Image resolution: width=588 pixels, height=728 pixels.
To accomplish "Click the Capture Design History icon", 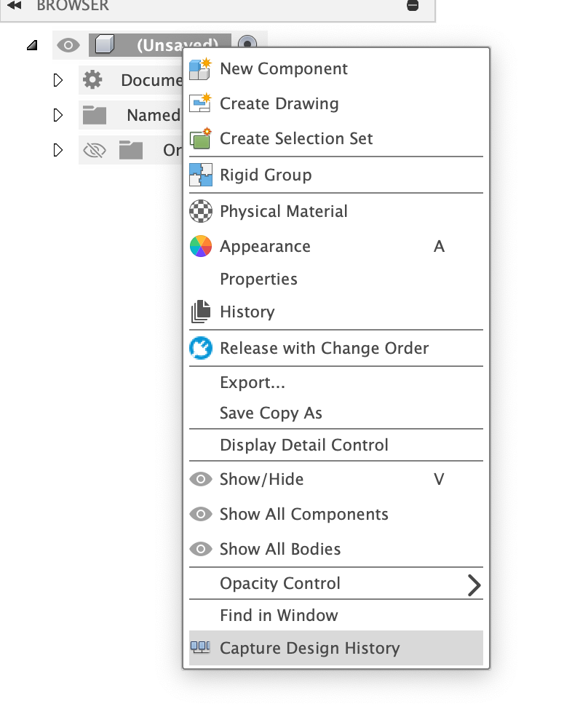I will click(x=201, y=648).
